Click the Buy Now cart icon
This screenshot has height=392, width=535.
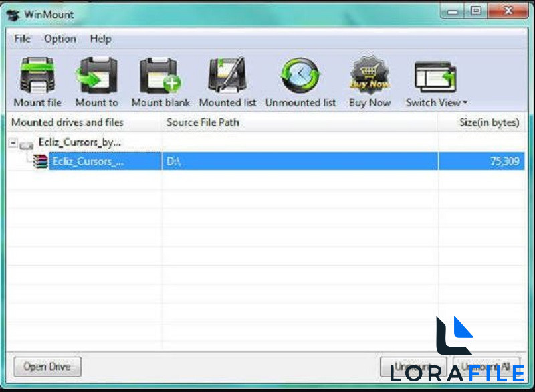pos(370,75)
